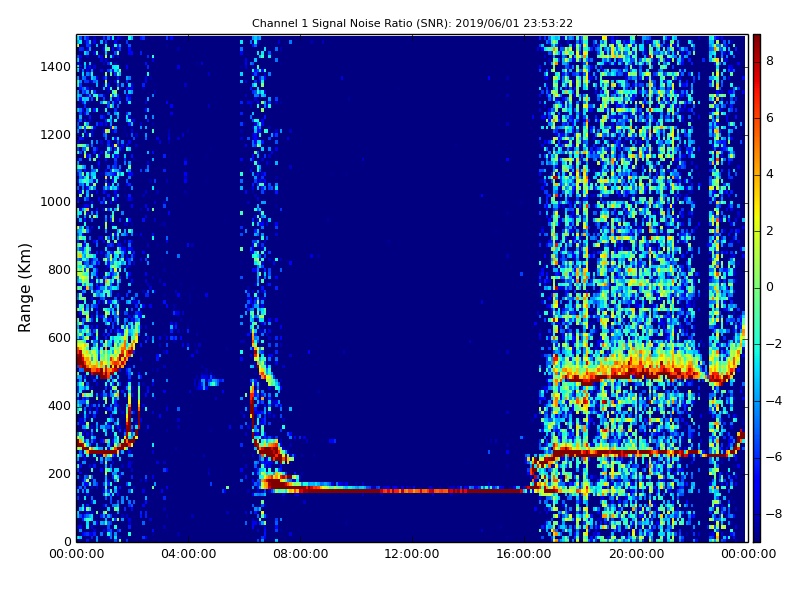This screenshot has height=600, width=800.
Task: Click the 04:00:00 time axis label
Action: click(189, 554)
